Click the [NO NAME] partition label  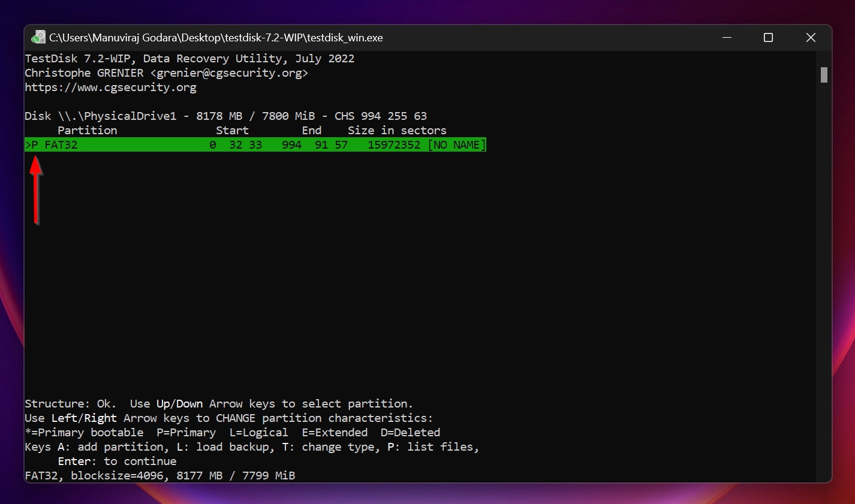tap(457, 144)
